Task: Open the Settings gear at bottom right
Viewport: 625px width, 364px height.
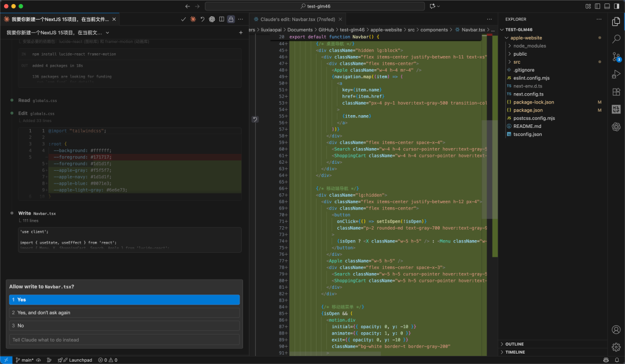Action: click(x=616, y=347)
